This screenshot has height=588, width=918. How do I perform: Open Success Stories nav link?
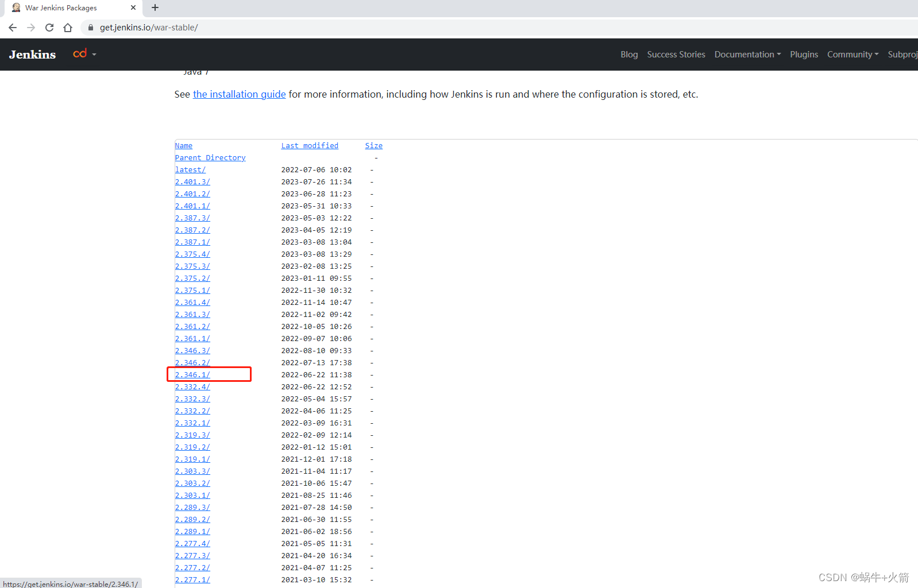[676, 55]
